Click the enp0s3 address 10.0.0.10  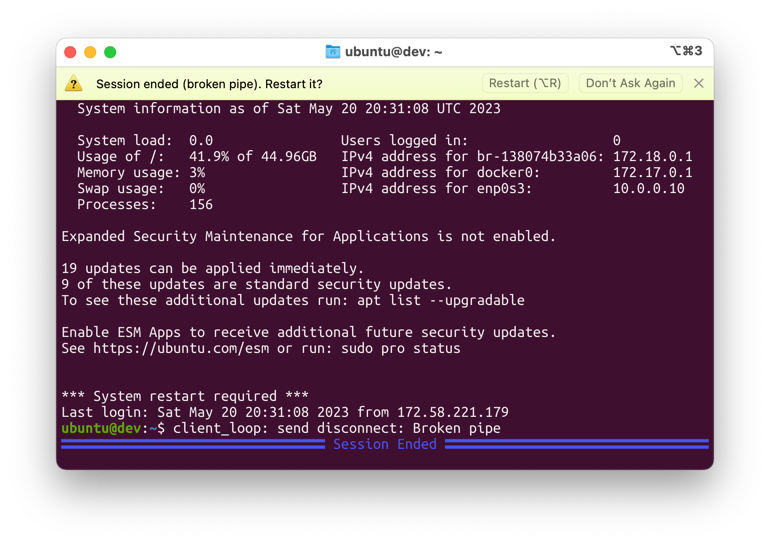coord(648,188)
